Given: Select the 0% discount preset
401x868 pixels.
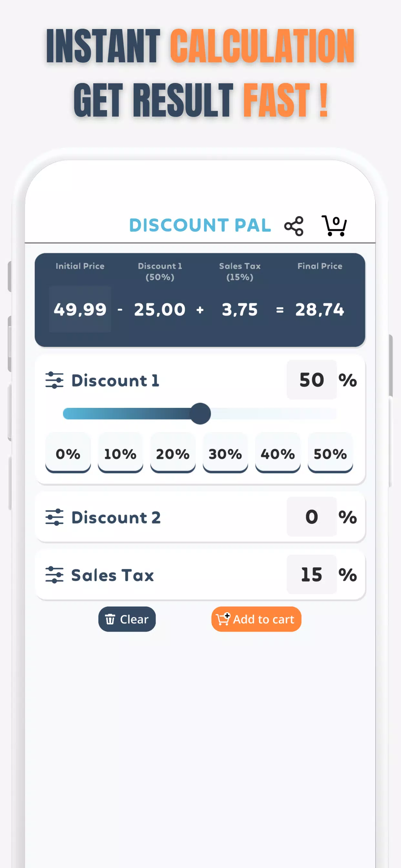Looking at the screenshot, I should [x=68, y=454].
